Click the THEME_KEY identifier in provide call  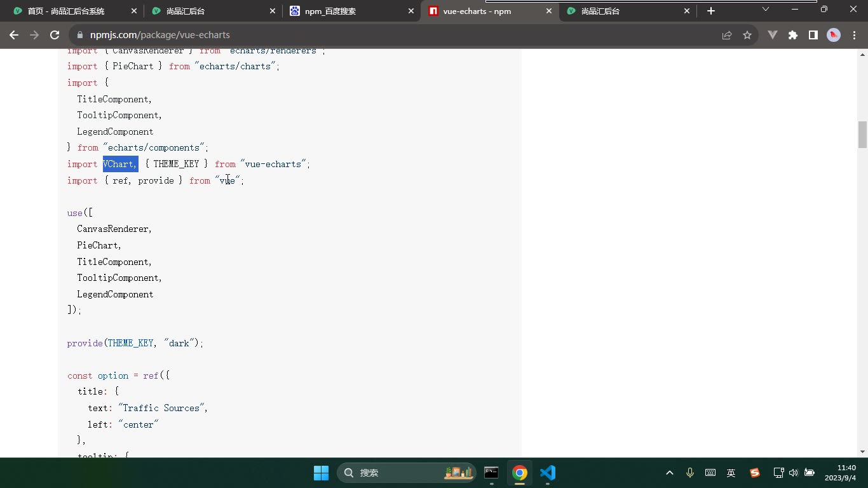click(130, 343)
